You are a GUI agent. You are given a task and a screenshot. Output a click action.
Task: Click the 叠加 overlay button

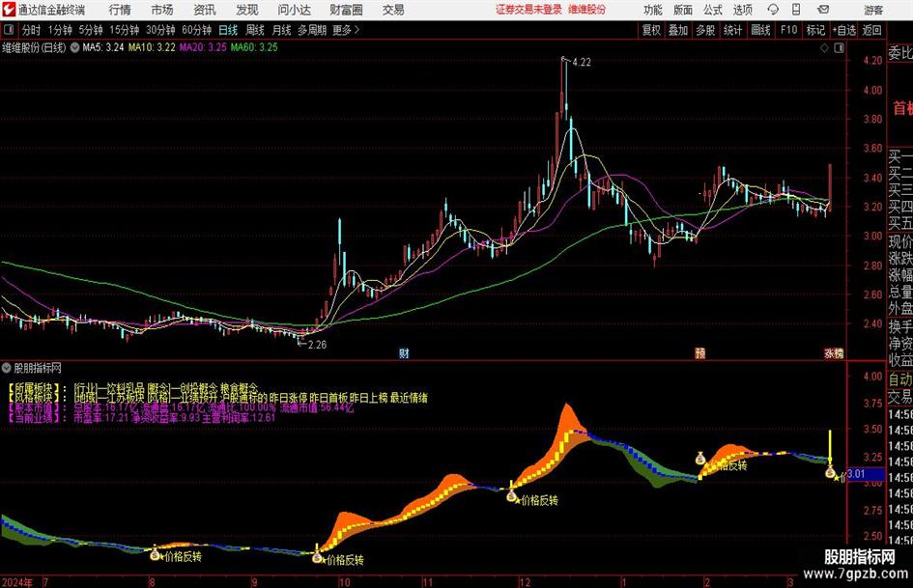[678, 30]
